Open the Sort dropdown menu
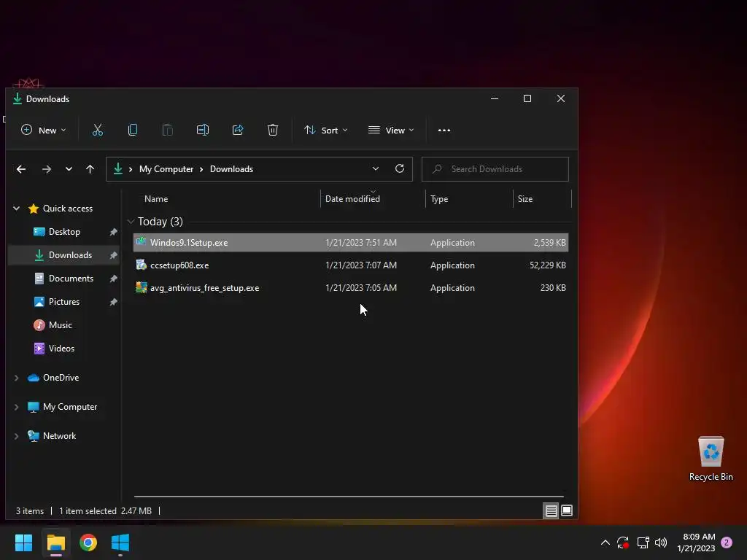 [326, 130]
